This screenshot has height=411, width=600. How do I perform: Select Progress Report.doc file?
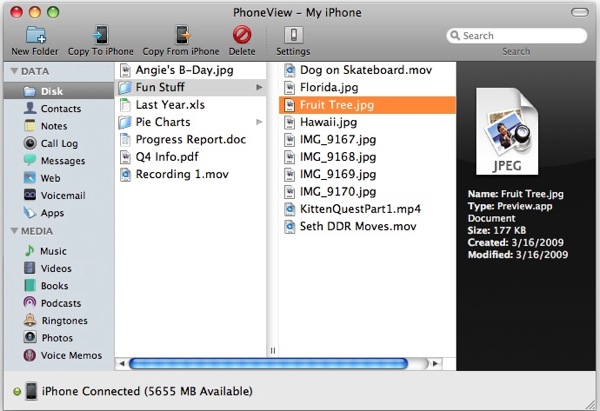click(190, 140)
